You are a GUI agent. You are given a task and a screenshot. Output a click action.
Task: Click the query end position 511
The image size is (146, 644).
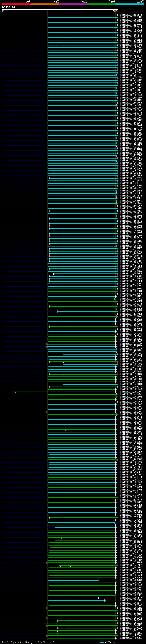(x=115, y=11)
